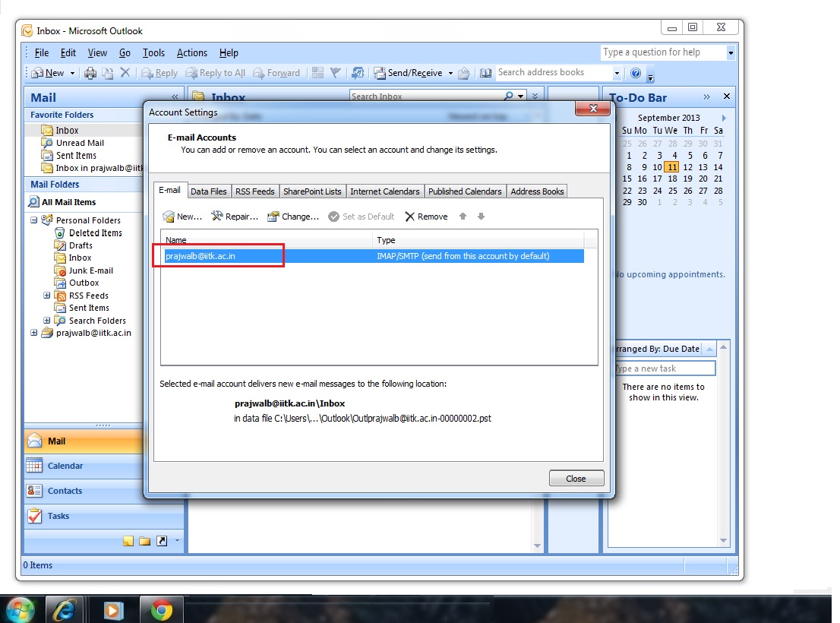
Task: Select Mail in the navigation pane
Action: point(84,441)
